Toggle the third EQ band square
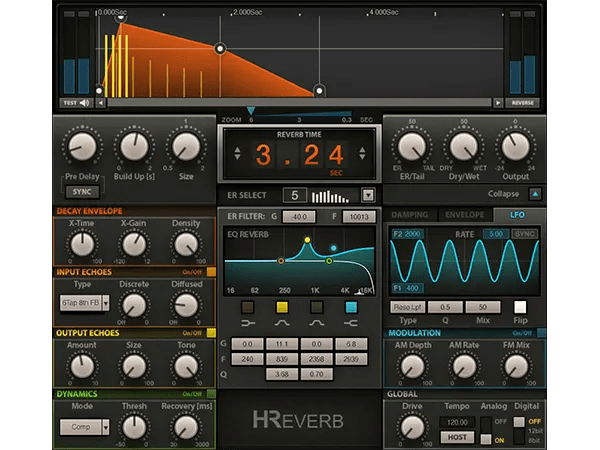This screenshot has width=600, height=450. pyautogui.click(x=316, y=307)
